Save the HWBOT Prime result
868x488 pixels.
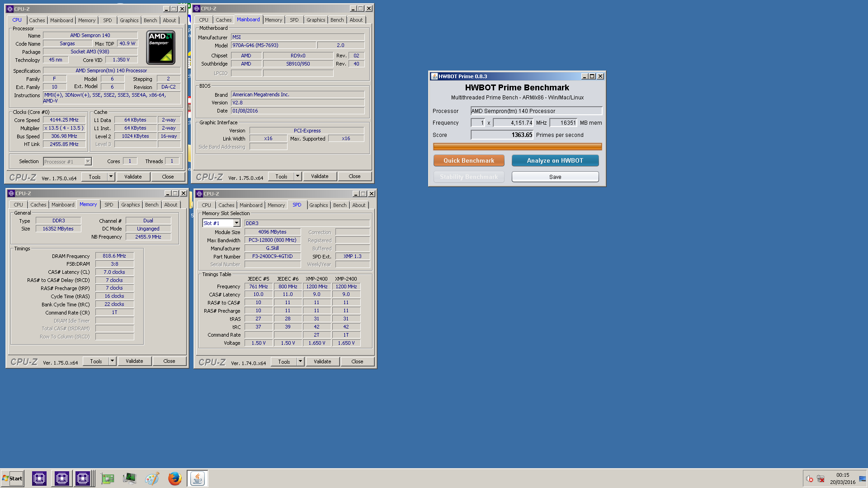[x=555, y=177]
